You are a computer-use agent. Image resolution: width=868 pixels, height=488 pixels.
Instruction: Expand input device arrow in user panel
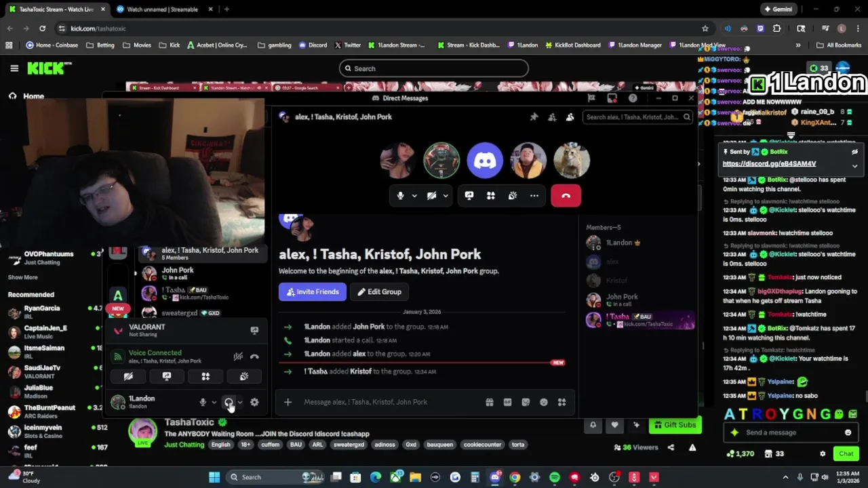tap(214, 403)
